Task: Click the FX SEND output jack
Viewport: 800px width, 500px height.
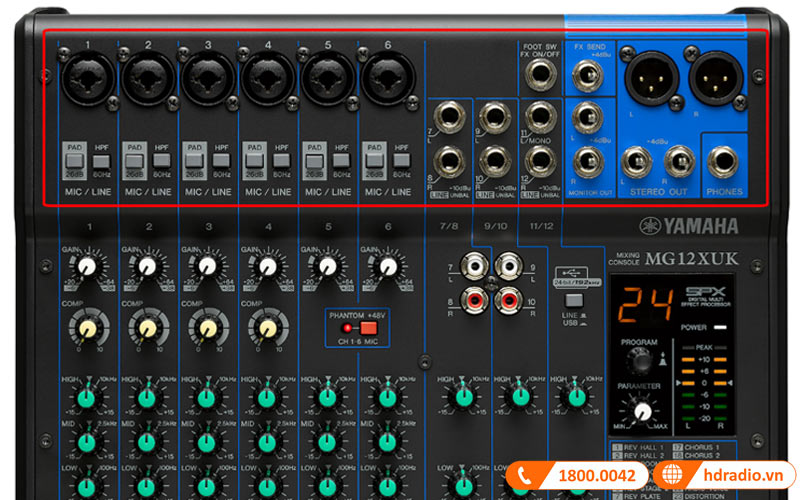Action: pyautogui.click(x=588, y=75)
